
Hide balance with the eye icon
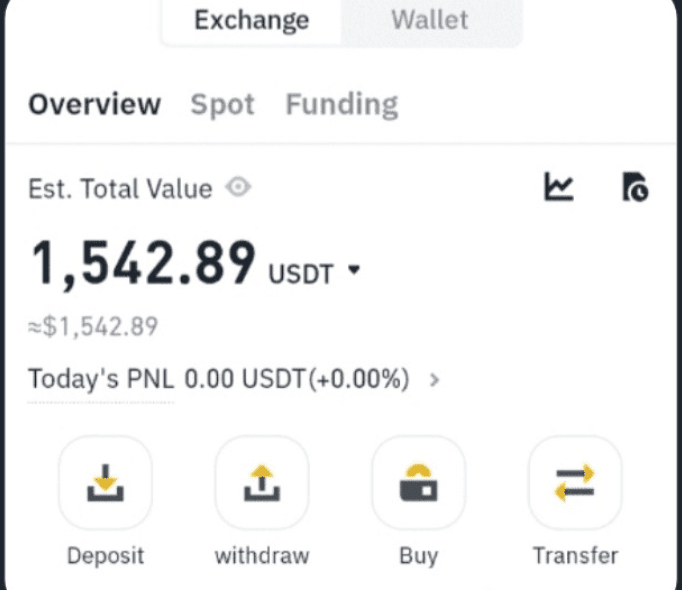(x=238, y=188)
